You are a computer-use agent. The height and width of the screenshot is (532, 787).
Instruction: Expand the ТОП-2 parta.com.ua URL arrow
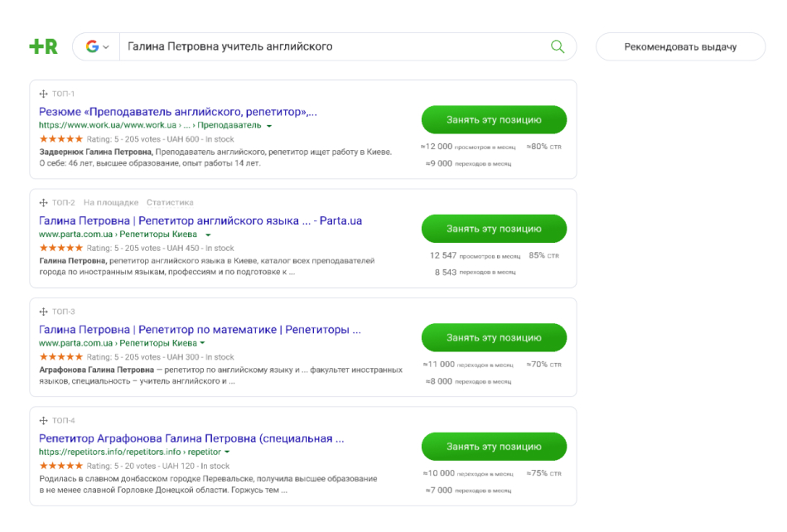tap(207, 235)
